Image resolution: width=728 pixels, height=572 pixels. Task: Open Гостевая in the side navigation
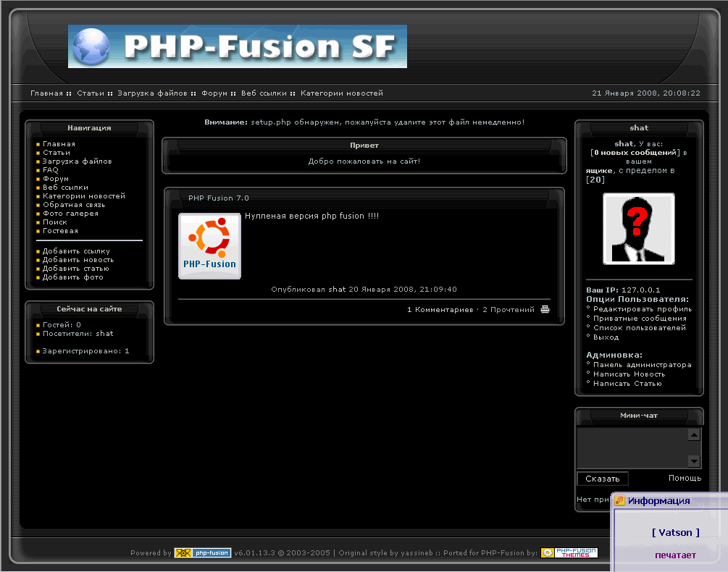[x=60, y=231]
